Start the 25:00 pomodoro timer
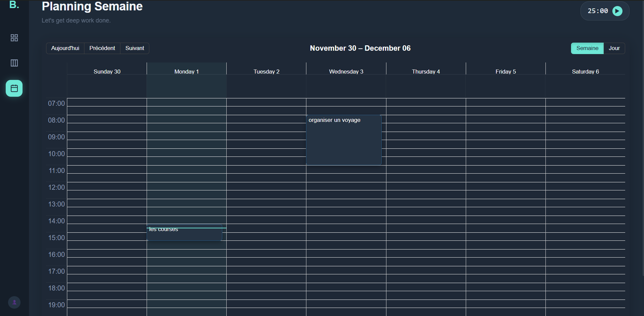 [x=617, y=11]
